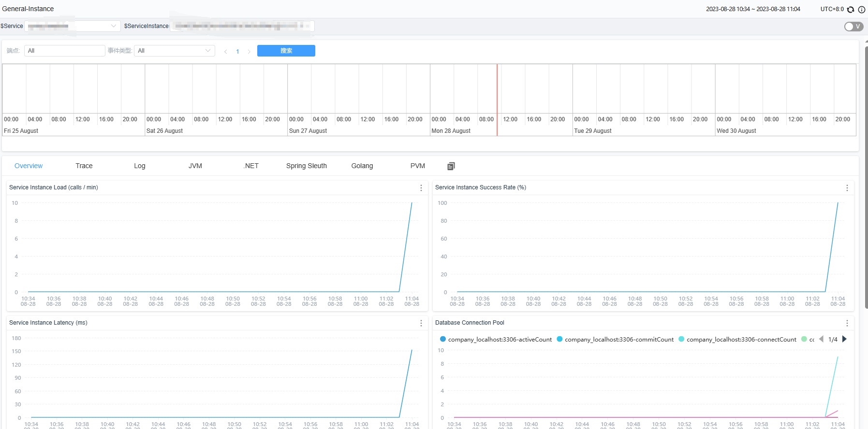Click Service Instance Latency (ms) title
868x429 pixels.
(x=48, y=323)
